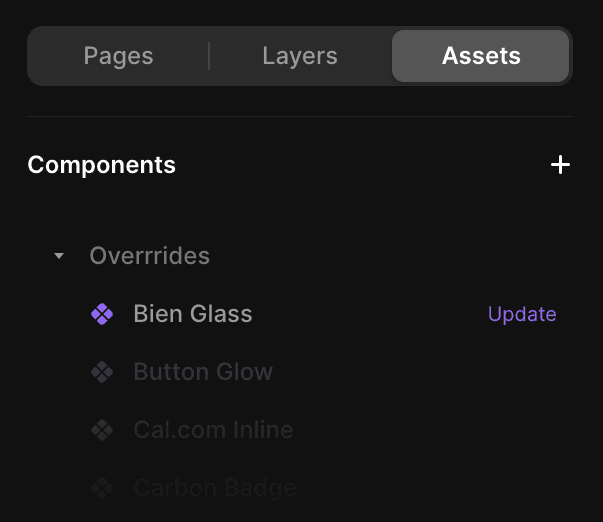Click empty space right of Cal.com Inline
This screenshot has height=522, width=603.
point(440,430)
